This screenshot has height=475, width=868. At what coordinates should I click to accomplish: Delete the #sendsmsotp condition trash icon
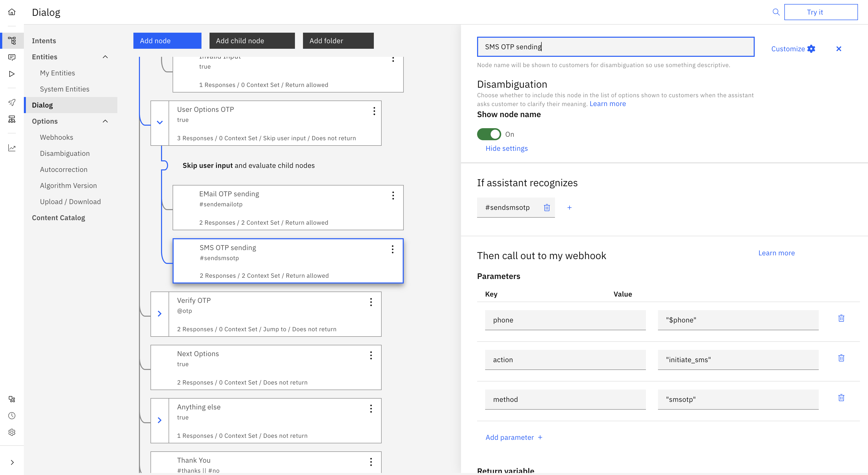click(x=546, y=208)
